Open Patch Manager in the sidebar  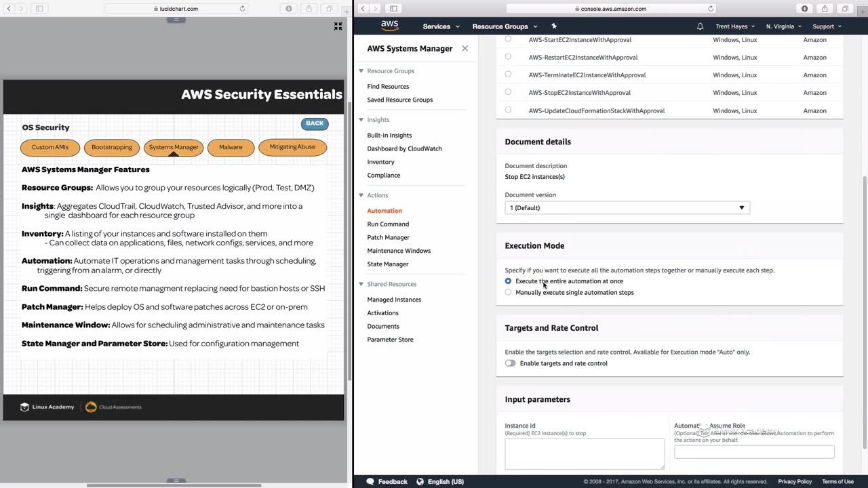pos(388,237)
